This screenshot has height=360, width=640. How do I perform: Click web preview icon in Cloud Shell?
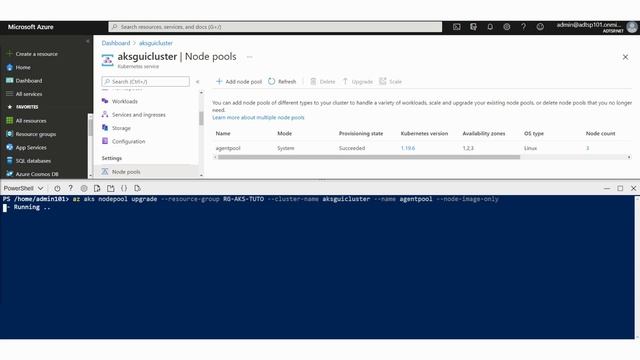138,188
